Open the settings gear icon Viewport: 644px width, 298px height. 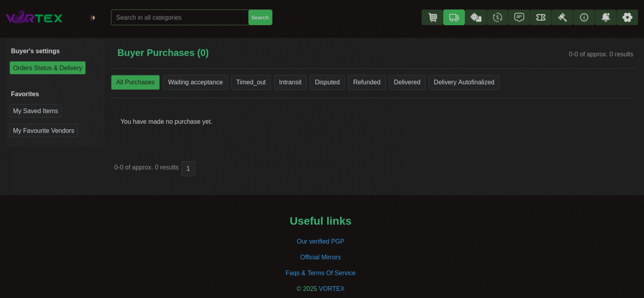pyautogui.click(x=627, y=17)
